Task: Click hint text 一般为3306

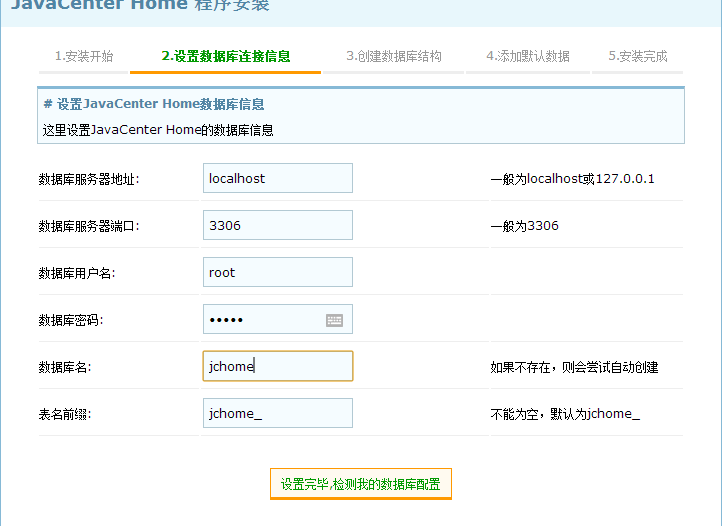Action: [524, 226]
